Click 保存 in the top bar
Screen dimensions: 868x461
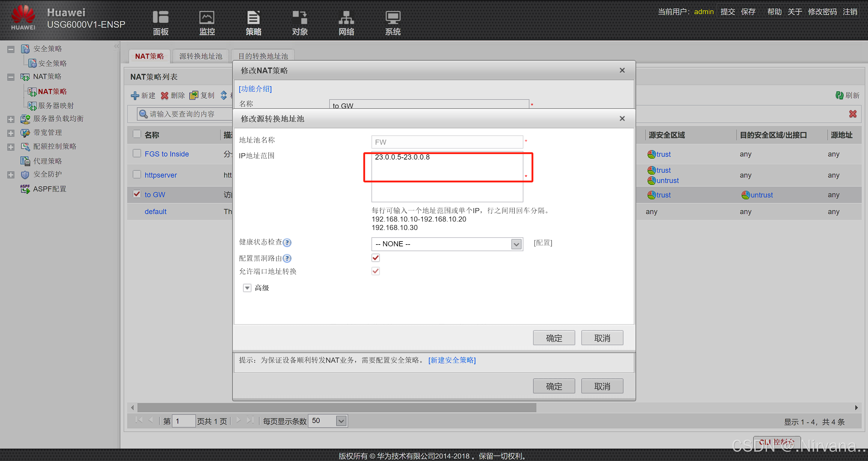click(748, 12)
